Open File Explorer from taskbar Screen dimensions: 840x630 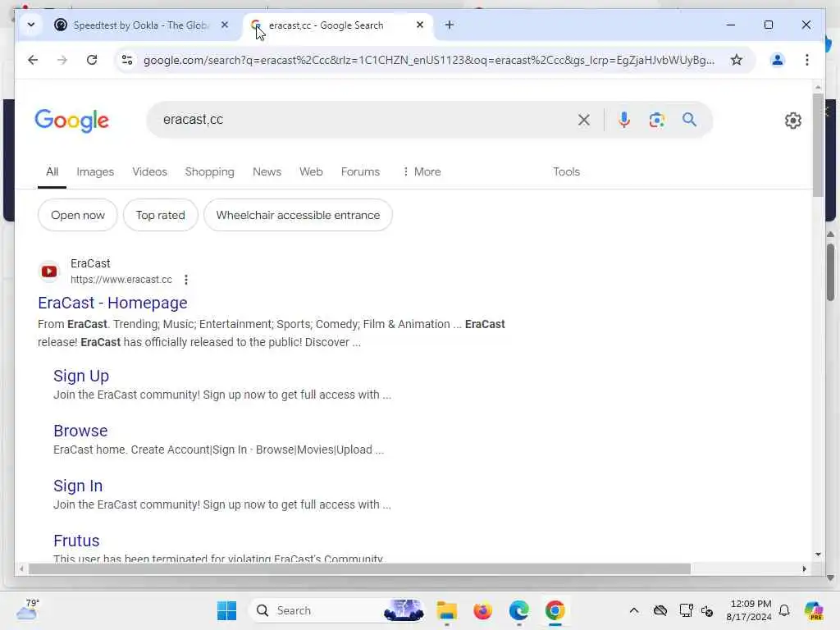click(446, 610)
